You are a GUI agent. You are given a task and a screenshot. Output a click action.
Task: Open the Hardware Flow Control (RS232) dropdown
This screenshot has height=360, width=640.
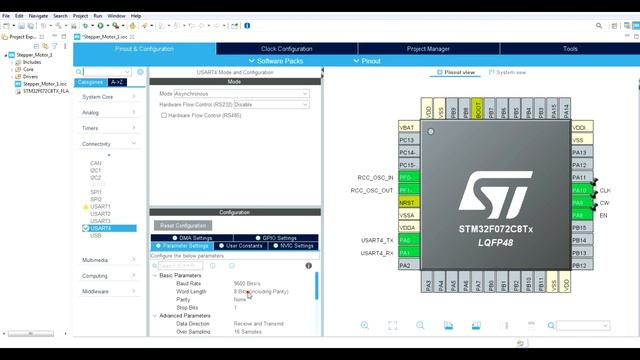tap(271, 105)
